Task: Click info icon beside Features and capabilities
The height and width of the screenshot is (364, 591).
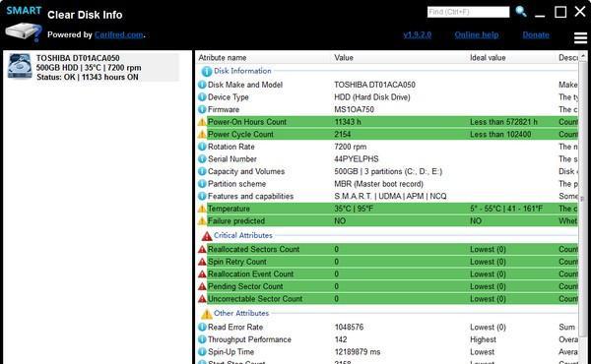Action: click(202, 196)
